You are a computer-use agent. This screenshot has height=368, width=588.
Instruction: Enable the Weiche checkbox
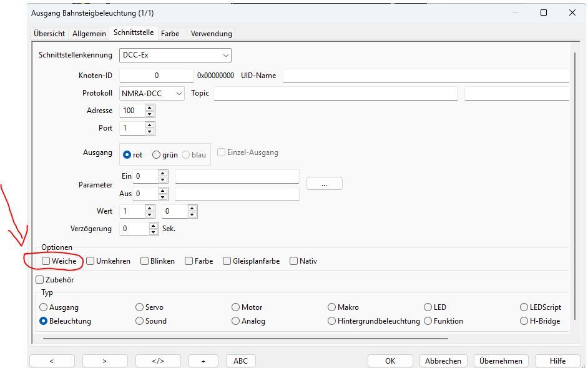[46, 261]
